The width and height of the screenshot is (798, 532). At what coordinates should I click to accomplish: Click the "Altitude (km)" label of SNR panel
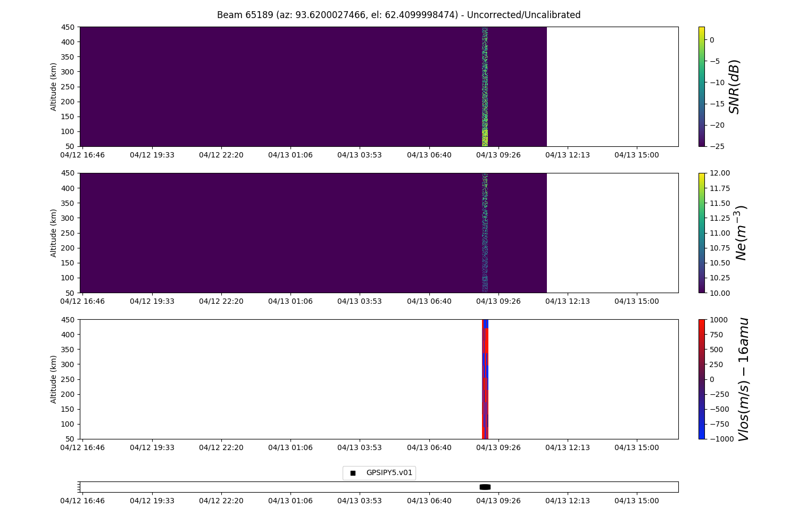(x=54, y=87)
